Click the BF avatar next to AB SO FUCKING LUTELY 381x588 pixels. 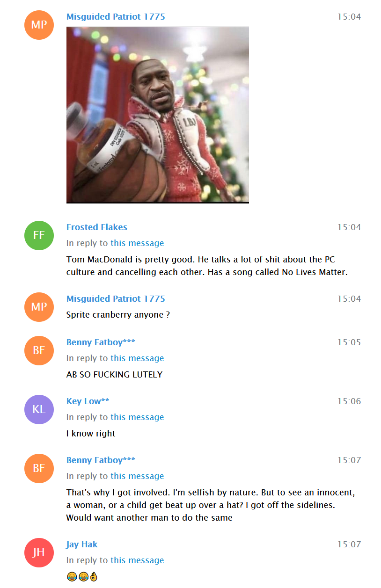[x=39, y=350]
